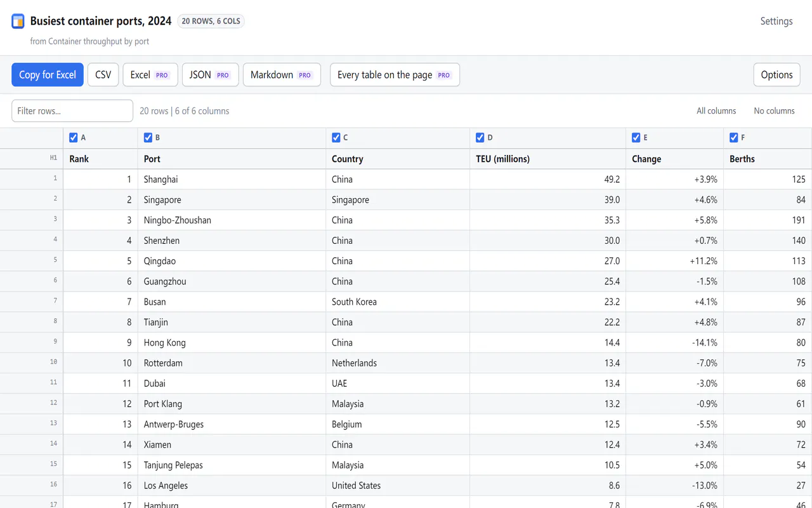Viewport: 812px width, 508px height.
Task: Click the Busan cell
Action: [x=232, y=301]
